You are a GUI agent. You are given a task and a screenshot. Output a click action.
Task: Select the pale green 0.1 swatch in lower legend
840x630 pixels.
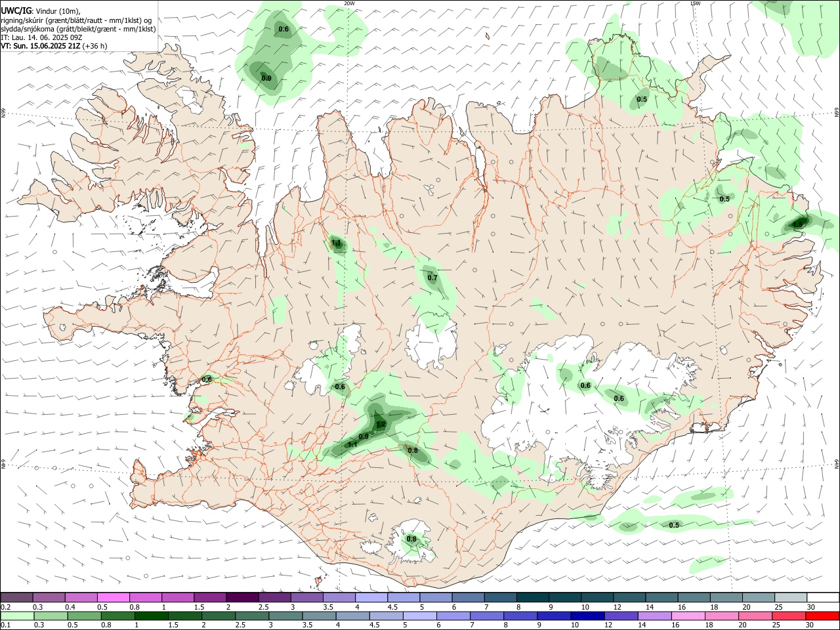pos(17,616)
